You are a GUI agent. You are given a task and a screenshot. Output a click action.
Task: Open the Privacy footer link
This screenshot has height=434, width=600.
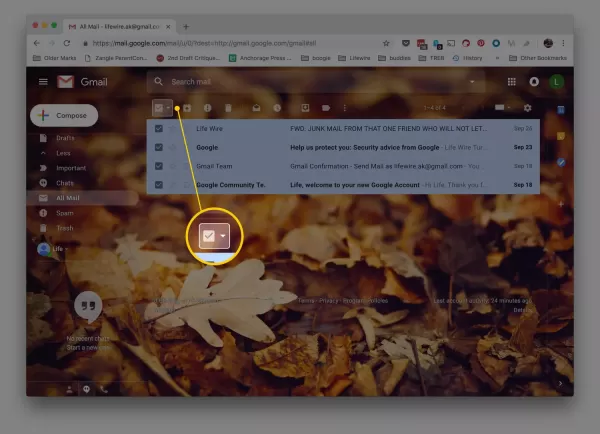click(328, 301)
